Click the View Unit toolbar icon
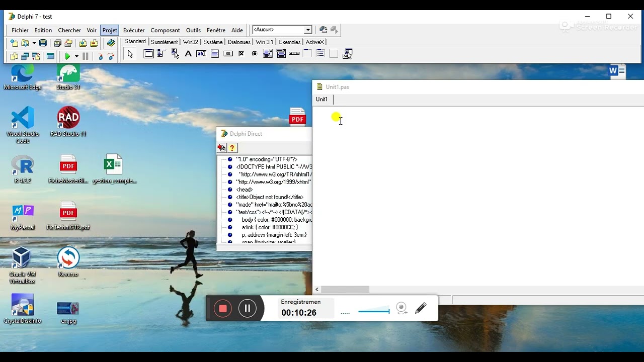The width and height of the screenshot is (644, 362). coord(14,56)
